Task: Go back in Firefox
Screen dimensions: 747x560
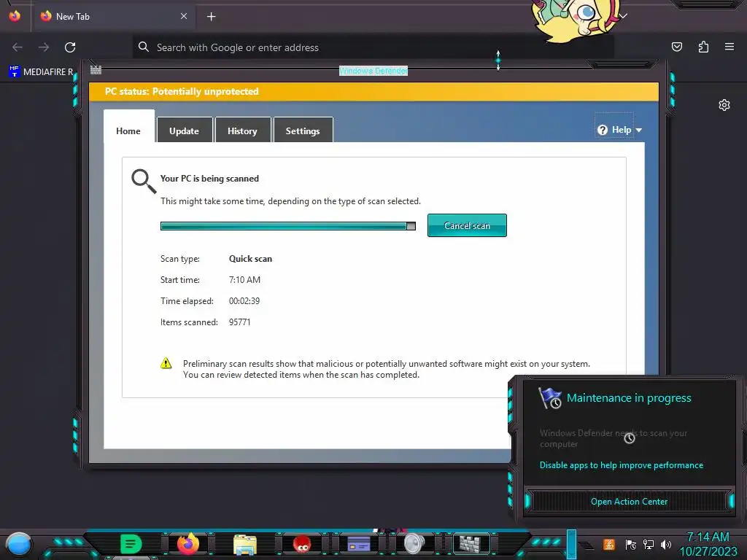Action: tap(18, 47)
